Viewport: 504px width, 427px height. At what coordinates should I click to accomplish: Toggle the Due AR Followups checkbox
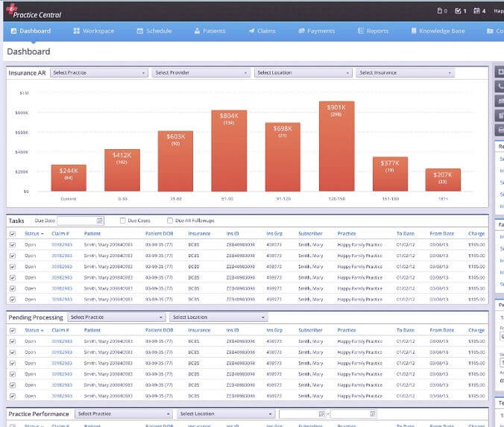(x=170, y=221)
